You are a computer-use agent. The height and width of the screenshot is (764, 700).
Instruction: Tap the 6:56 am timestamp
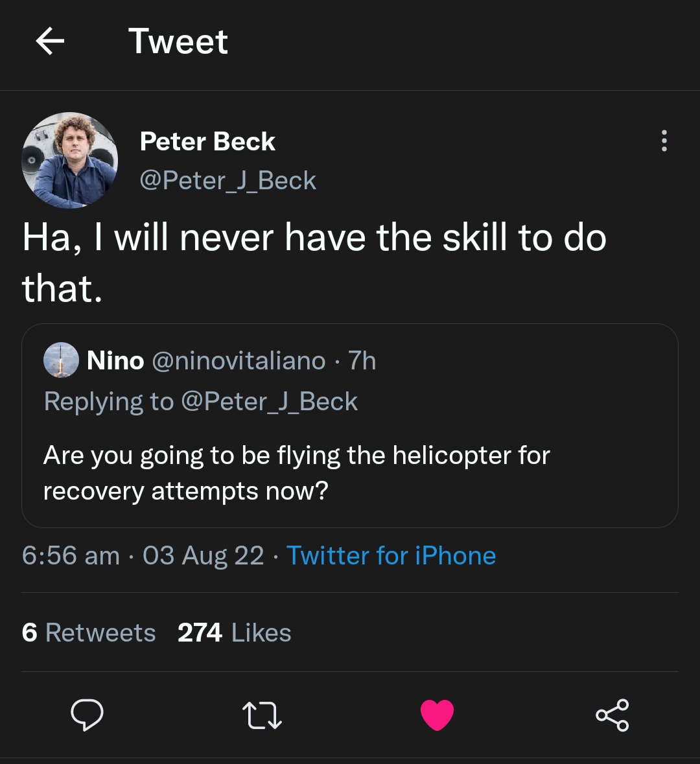pos(71,555)
